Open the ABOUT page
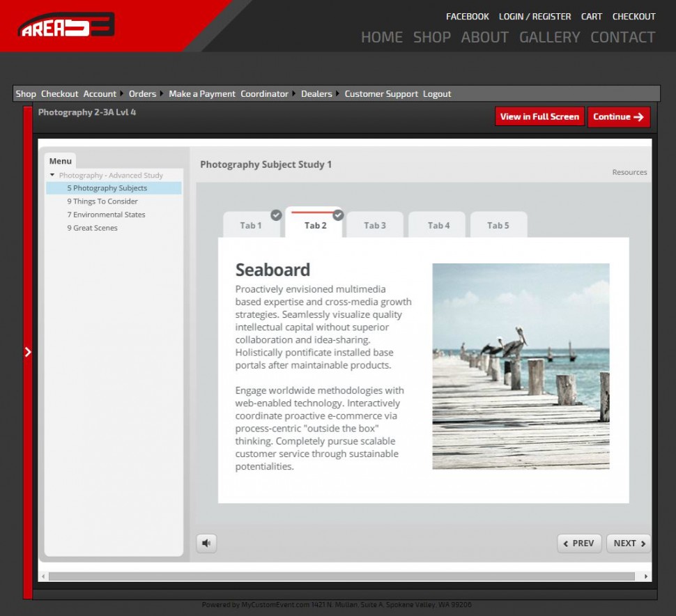 tap(484, 37)
